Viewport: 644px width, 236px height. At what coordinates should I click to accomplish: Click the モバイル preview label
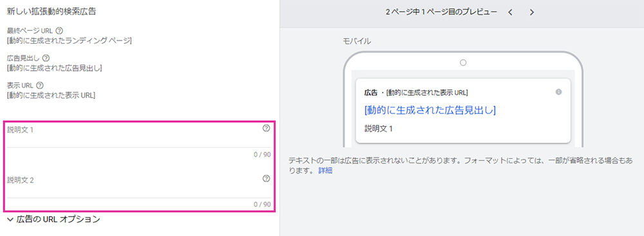tap(357, 41)
